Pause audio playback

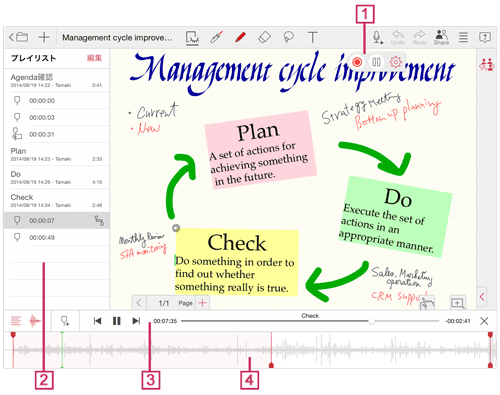click(x=116, y=321)
